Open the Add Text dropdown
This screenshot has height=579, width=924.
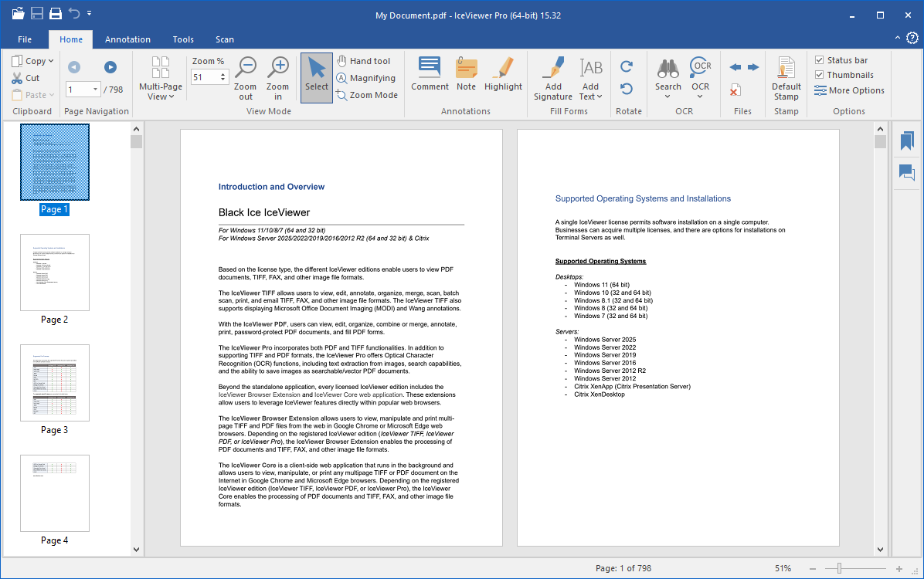(x=590, y=78)
